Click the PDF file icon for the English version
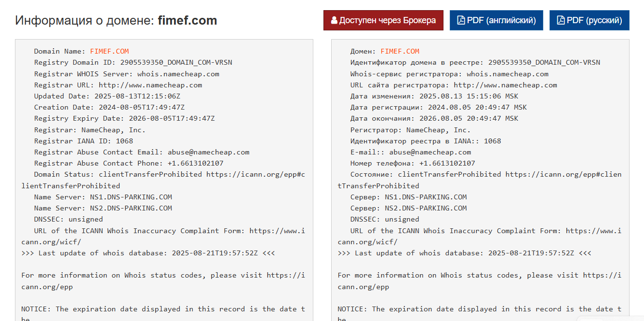The height and width of the screenshot is (321, 644). (461, 20)
